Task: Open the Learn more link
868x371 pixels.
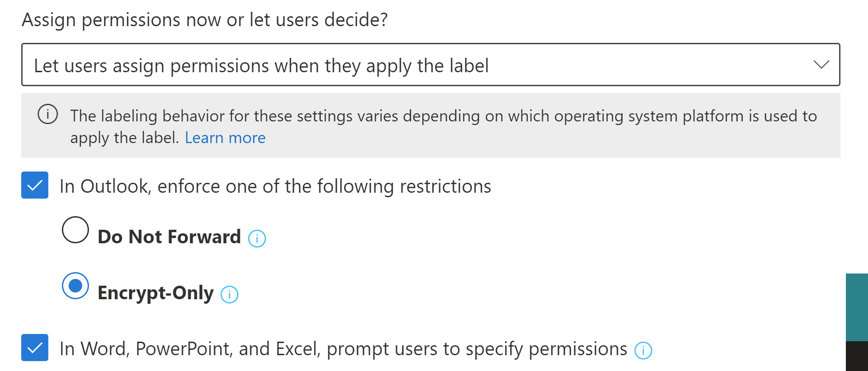Action: coord(225,138)
